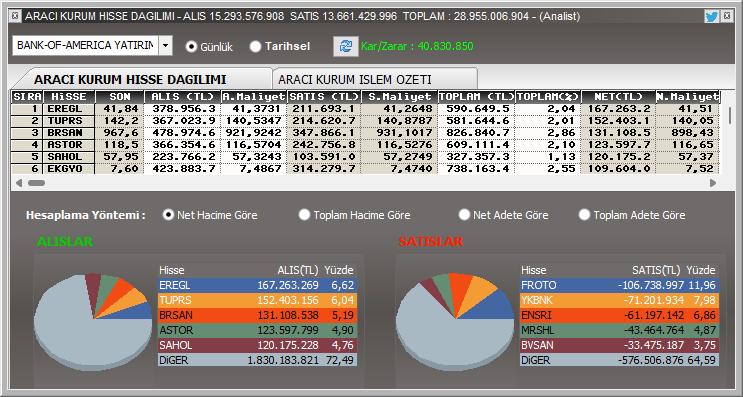Select TUPRS row in table

(x=365, y=121)
